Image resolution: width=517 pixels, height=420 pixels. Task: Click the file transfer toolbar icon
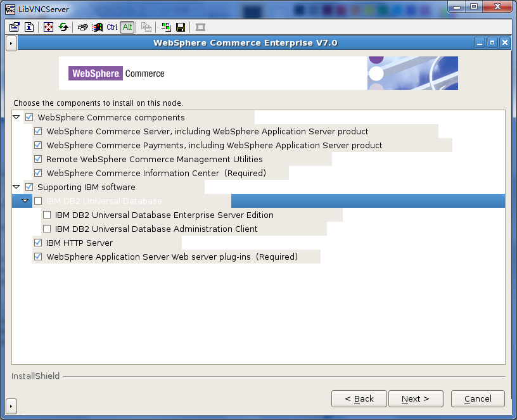[146, 27]
